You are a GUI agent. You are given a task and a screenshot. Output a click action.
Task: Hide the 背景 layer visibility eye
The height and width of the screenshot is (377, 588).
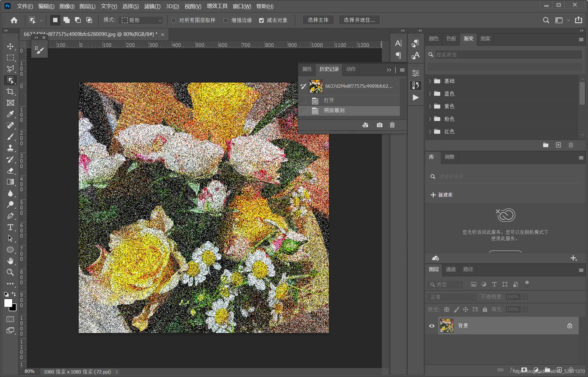tap(432, 326)
